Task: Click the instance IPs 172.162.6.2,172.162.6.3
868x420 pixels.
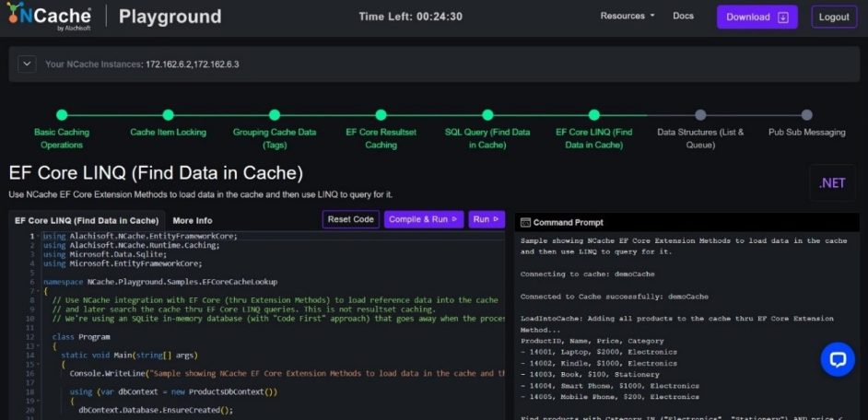Action: (192, 64)
